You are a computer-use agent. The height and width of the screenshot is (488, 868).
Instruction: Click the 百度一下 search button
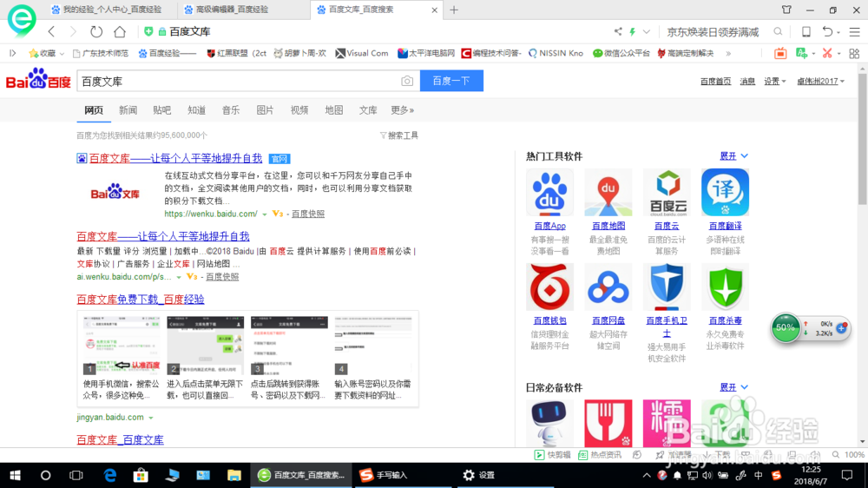(451, 81)
